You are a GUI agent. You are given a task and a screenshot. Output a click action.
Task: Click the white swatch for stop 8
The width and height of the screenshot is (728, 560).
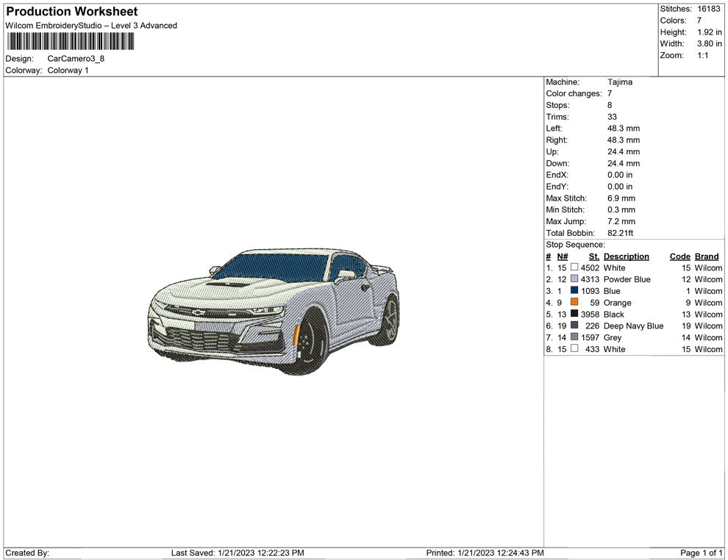[x=574, y=350]
